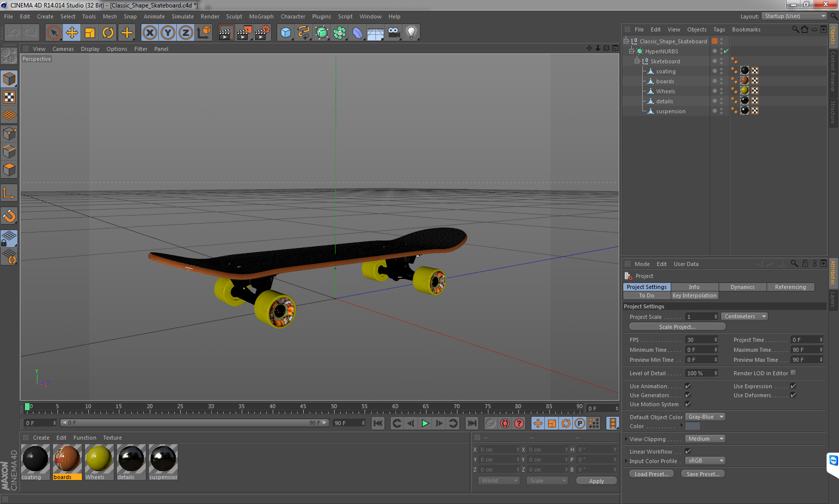Switch to Texture mode checkerboard icon
The height and width of the screenshot is (504, 839).
coord(9,97)
